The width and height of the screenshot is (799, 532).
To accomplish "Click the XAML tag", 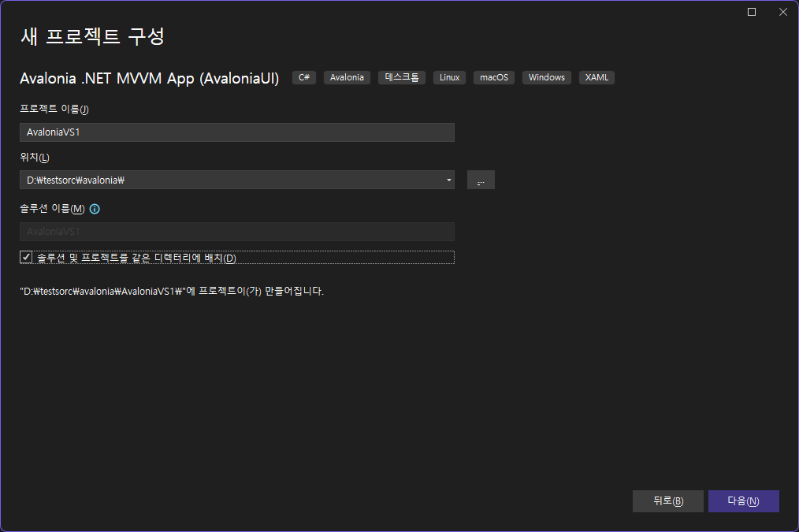I will 596,77.
